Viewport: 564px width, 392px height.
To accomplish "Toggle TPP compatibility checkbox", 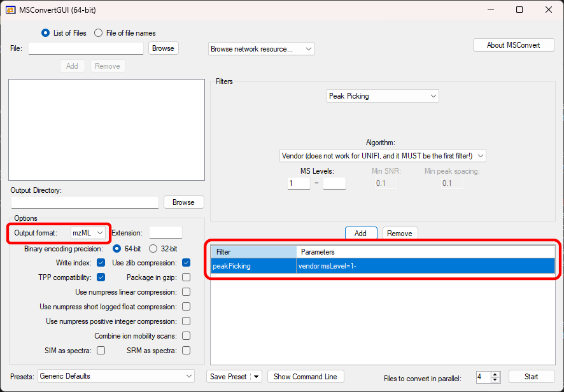I will pos(101,277).
